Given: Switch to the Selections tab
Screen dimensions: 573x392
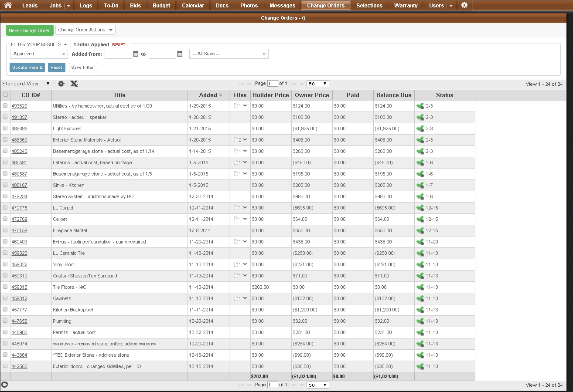Looking at the screenshot, I should [369, 6].
